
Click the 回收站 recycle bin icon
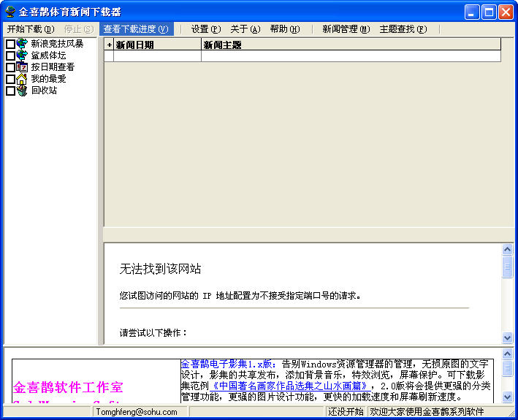tap(22, 90)
